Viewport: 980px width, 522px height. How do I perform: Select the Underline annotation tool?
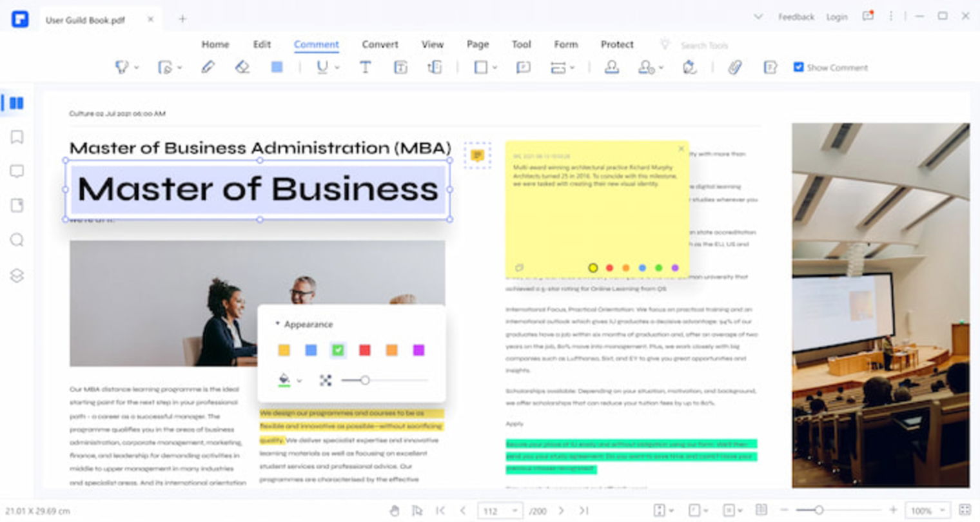pyautogui.click(x=322, y=67)
